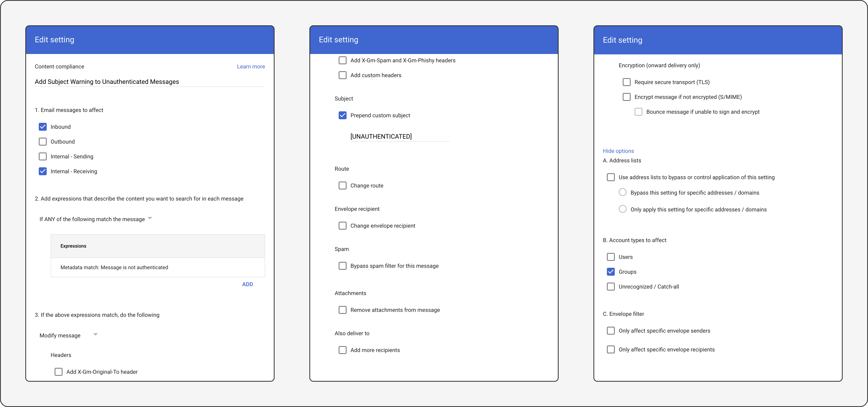This screenshot has width=868, height=407.
Task: Open 'If ANY of the following match' dropdown
Action: pyautogui.click(x=96, y=219)
